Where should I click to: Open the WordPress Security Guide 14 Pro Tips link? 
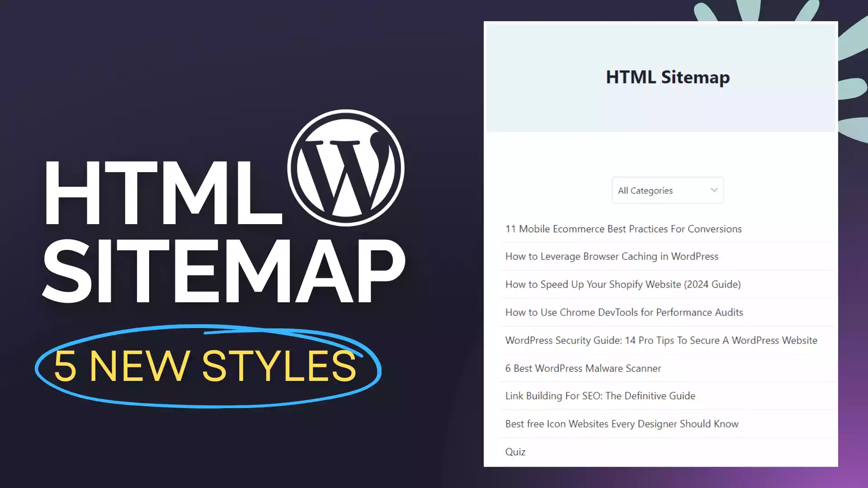coord(661,340)
